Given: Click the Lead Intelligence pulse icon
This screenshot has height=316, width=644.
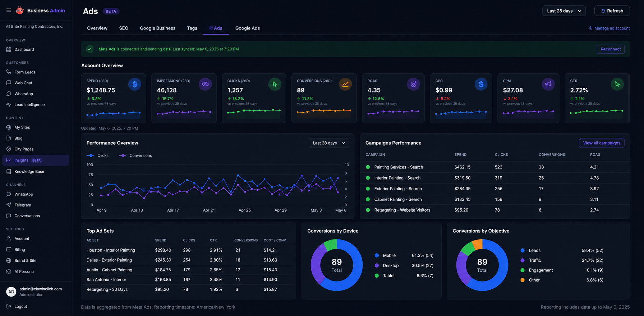Looking at the screenshot, I should [9, 105].
